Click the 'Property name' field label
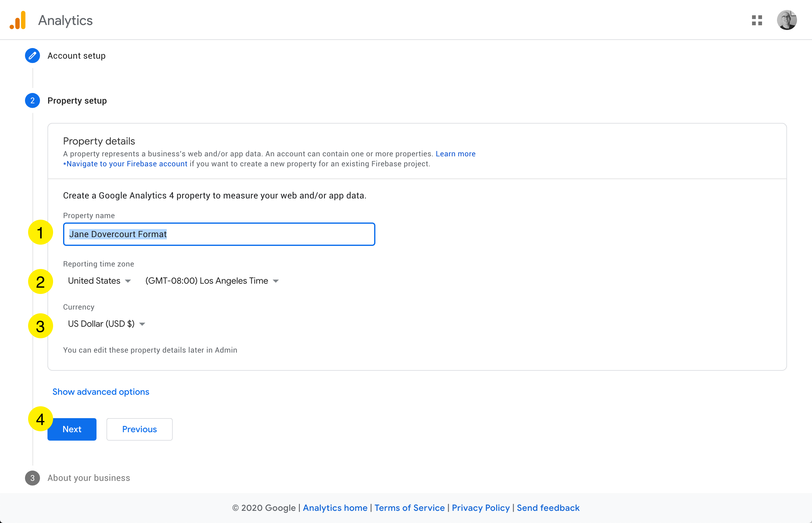Screen dimensions: 812x523 coord(89,216)
